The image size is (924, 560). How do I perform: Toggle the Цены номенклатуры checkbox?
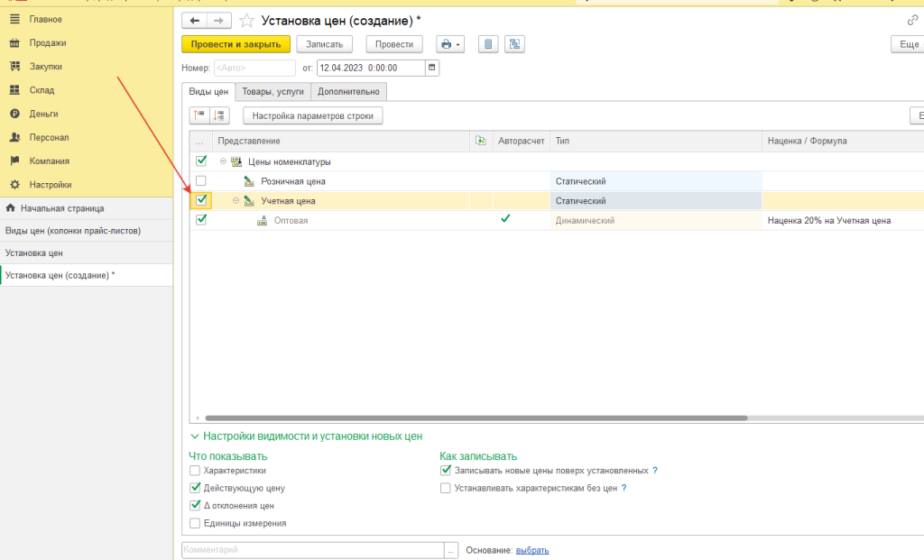[201, 161]
